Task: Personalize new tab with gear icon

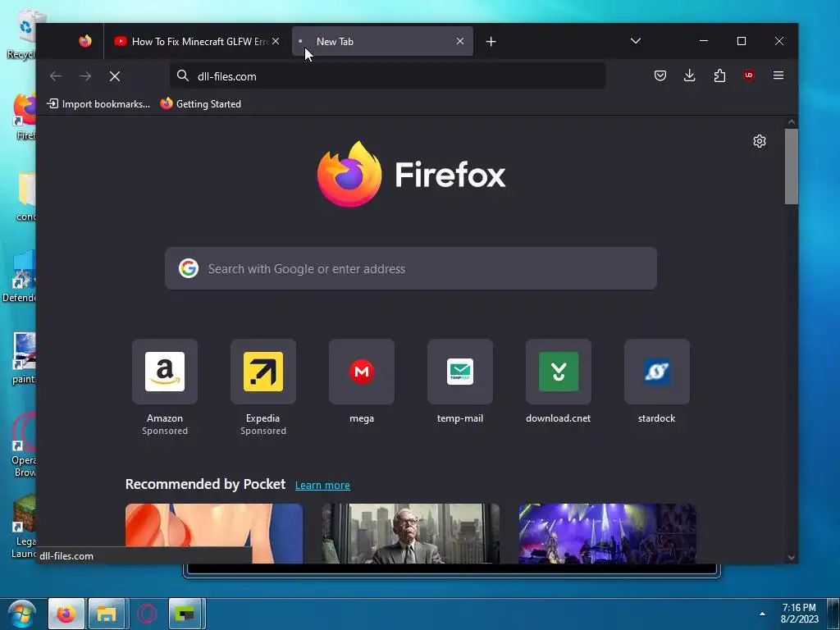Action: [759, 141]
